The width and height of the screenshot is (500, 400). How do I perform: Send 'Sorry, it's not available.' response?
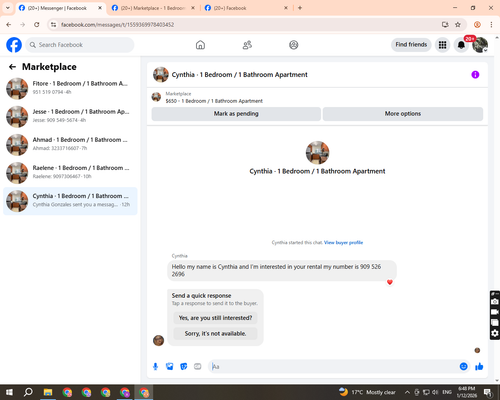point(215,334)
